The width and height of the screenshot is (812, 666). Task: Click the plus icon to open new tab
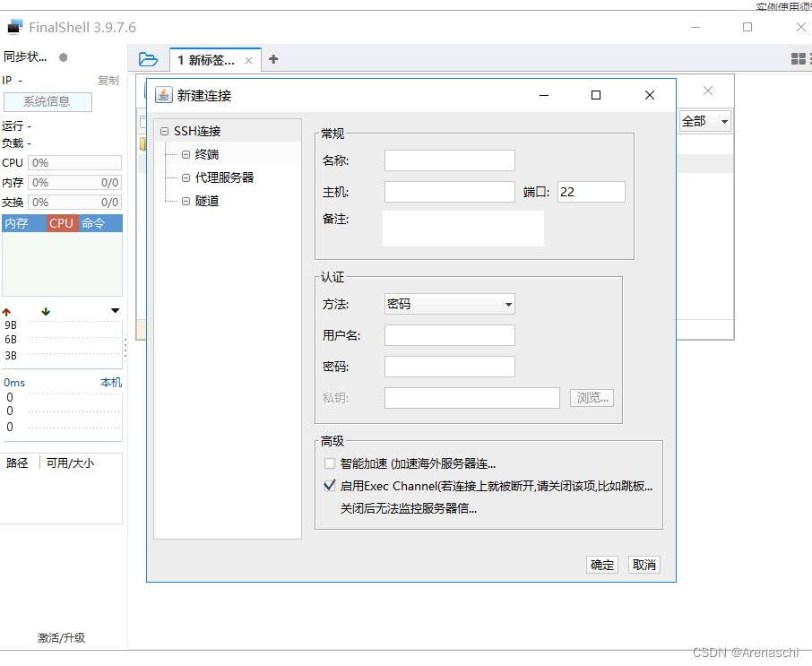click(272, 58)
